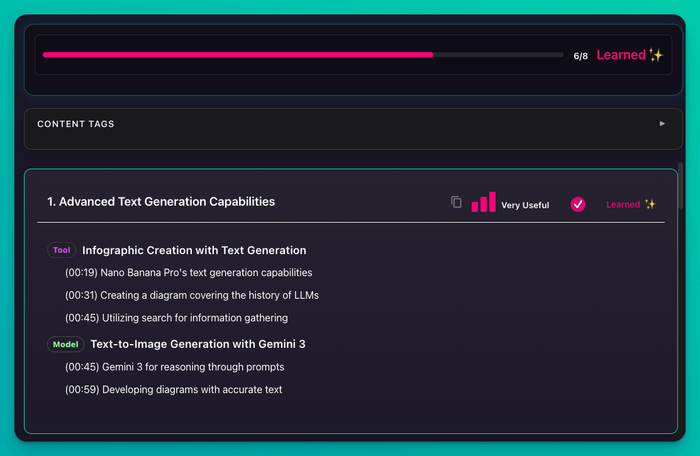
Task: Copy the Advanced Text Generation section
Action: 456,203
